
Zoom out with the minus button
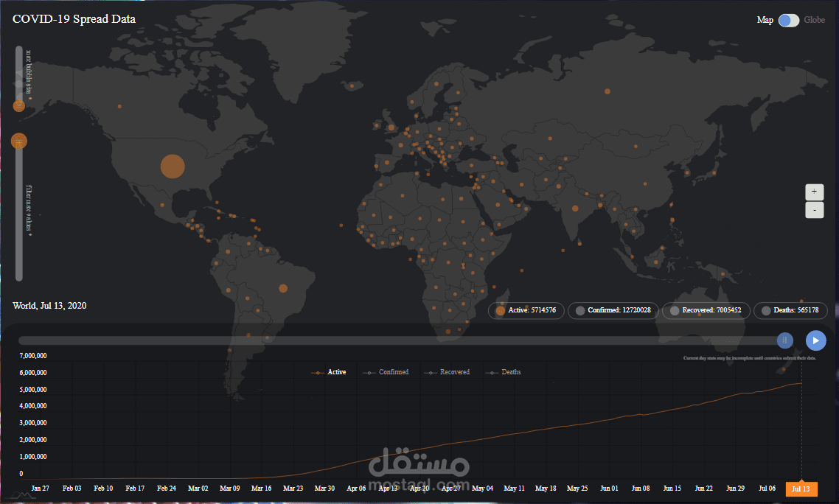click(x=815, y=210)
